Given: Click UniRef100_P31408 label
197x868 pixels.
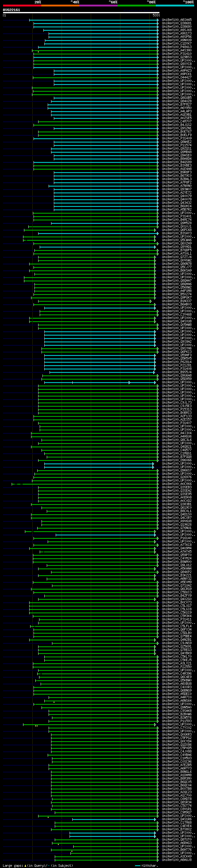Looking at the screenshot, I should tap(177, 369).
